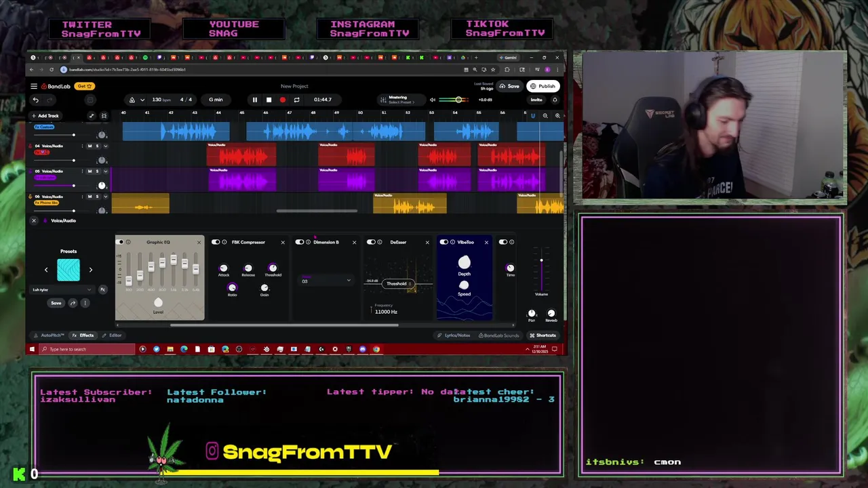This screenshot has height=488, width=868.
Task: Go to the previous preset
Action: [46, 270]
